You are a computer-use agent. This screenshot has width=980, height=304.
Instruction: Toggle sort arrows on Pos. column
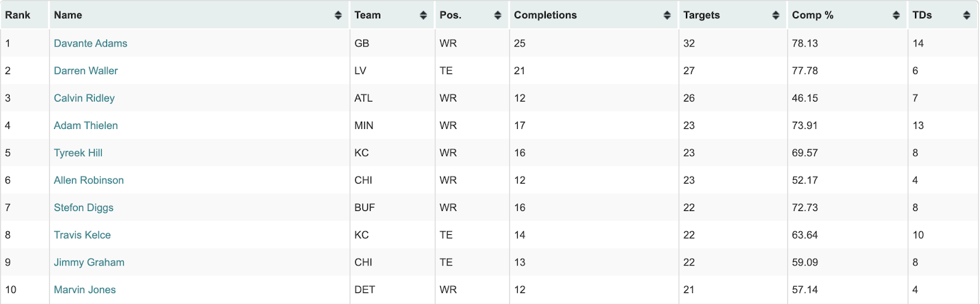point(498,15)
